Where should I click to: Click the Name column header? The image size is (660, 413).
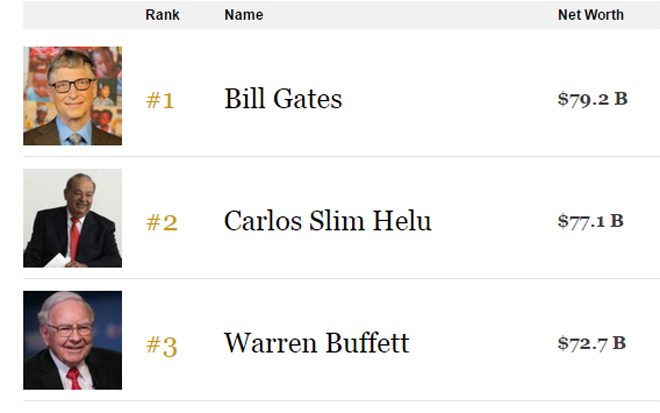coord(243,15)
